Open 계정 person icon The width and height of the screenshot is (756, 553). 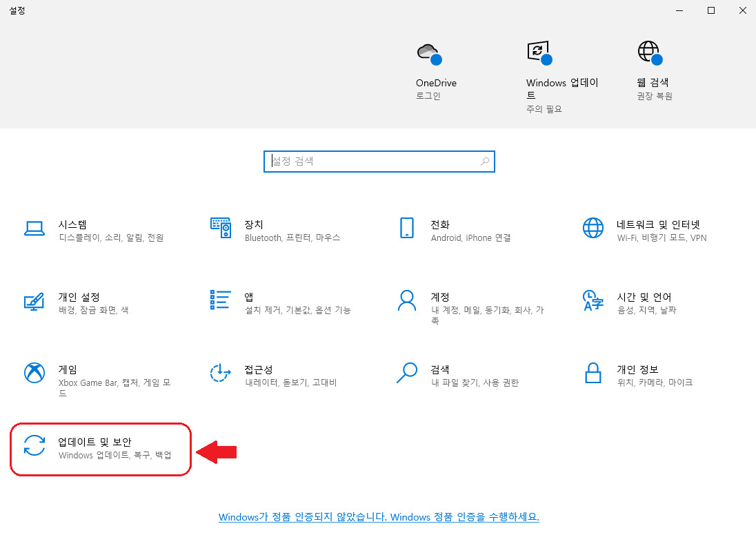coord(407,300)
